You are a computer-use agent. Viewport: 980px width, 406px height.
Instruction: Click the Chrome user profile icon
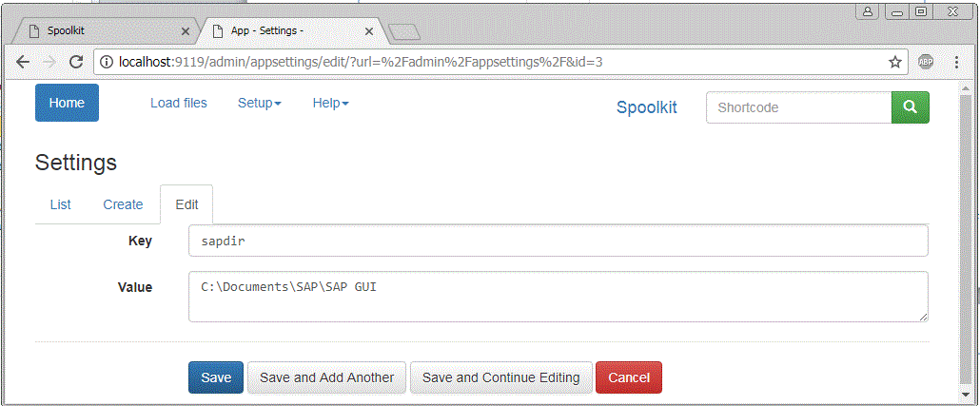click(x=868, y=11)
